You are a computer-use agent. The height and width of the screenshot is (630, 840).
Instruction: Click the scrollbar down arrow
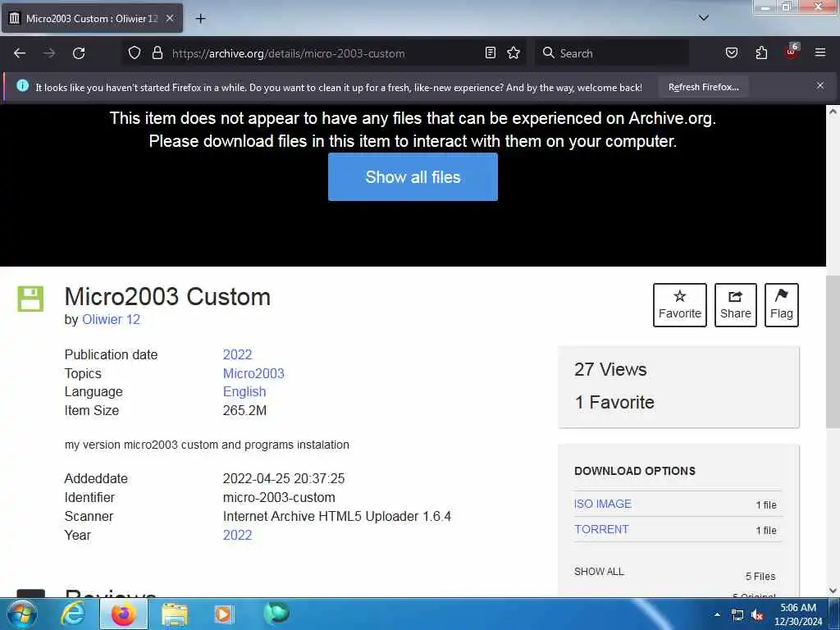click(x=833, y=591)
